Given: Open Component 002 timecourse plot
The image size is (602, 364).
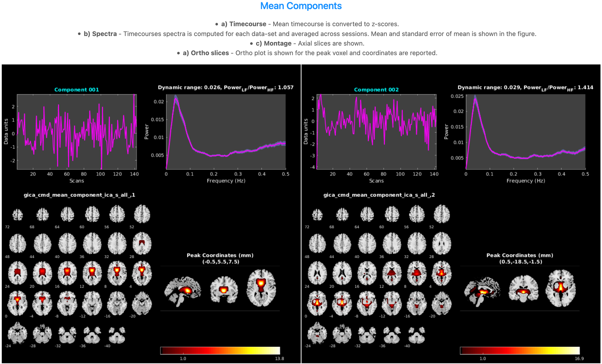Looking at the screenshot, I should (376, 132).
